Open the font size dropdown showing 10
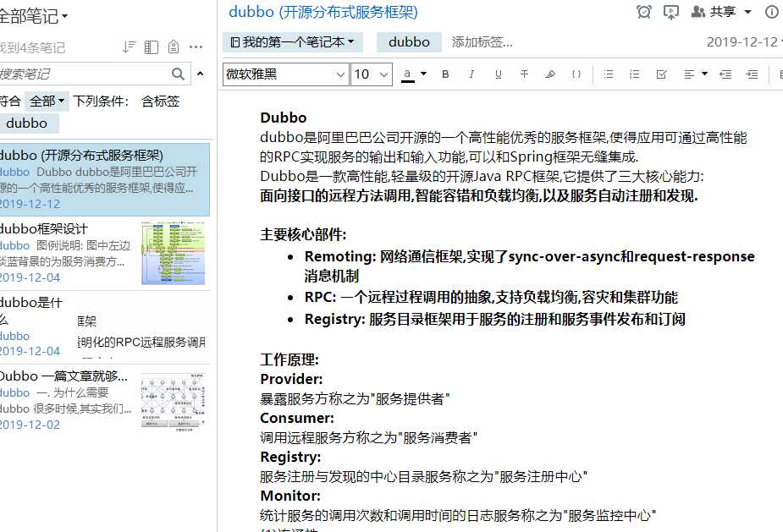The width and height of the screenshot is (783, 532). pyautogui.click(x=372, y=74)
